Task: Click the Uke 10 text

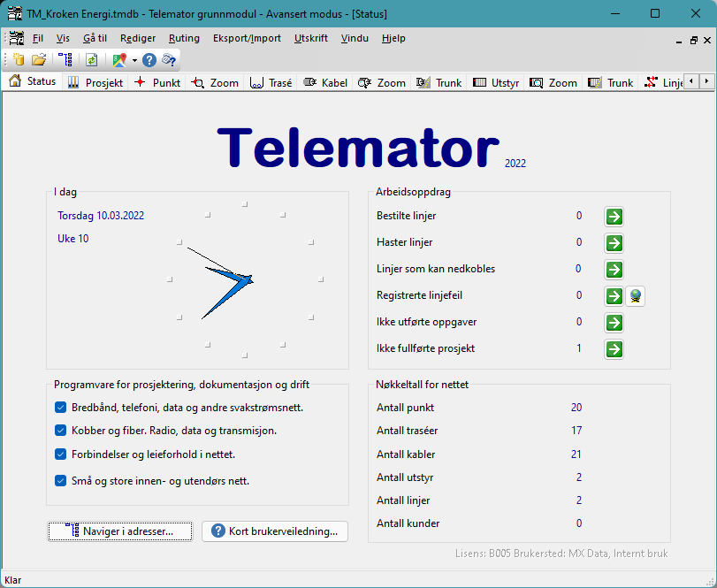Action: (x=73, y=239)
